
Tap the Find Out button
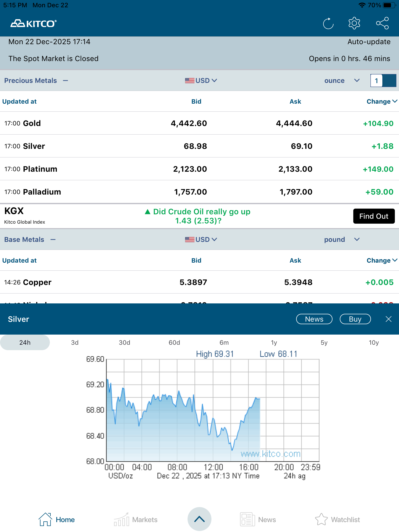click(374, 216)
